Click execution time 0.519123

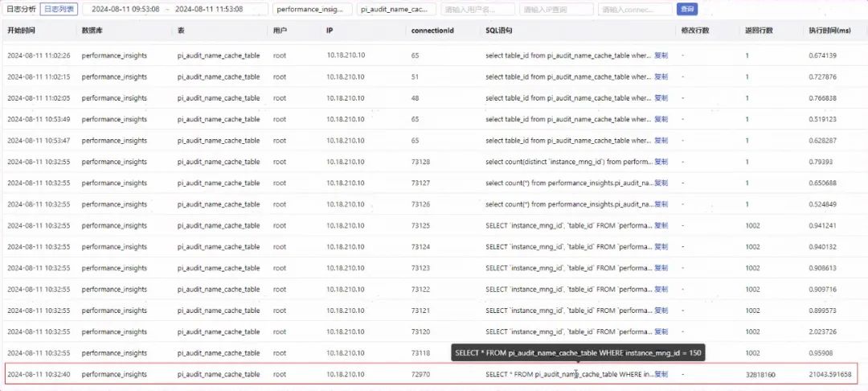[x=823, y=119]
